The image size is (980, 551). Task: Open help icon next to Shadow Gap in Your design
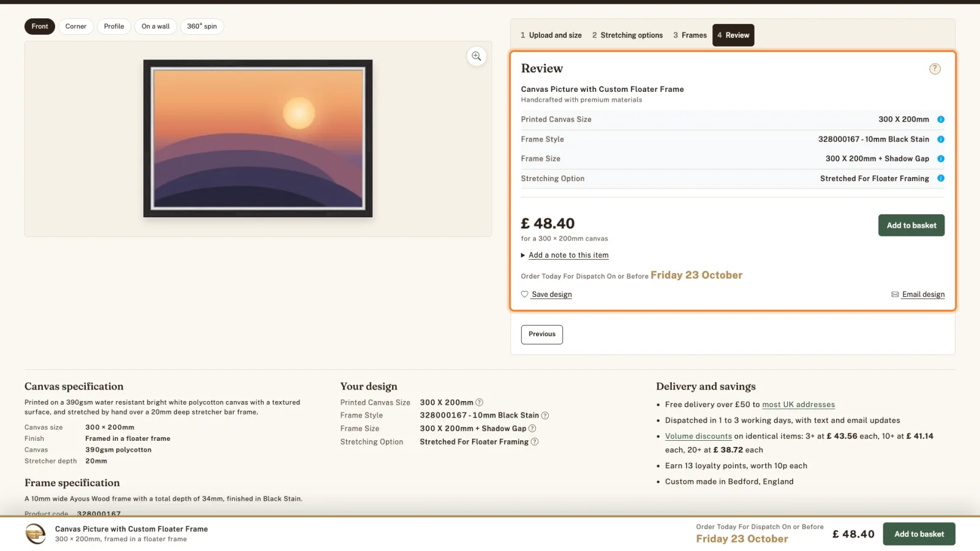click(532, 429)
